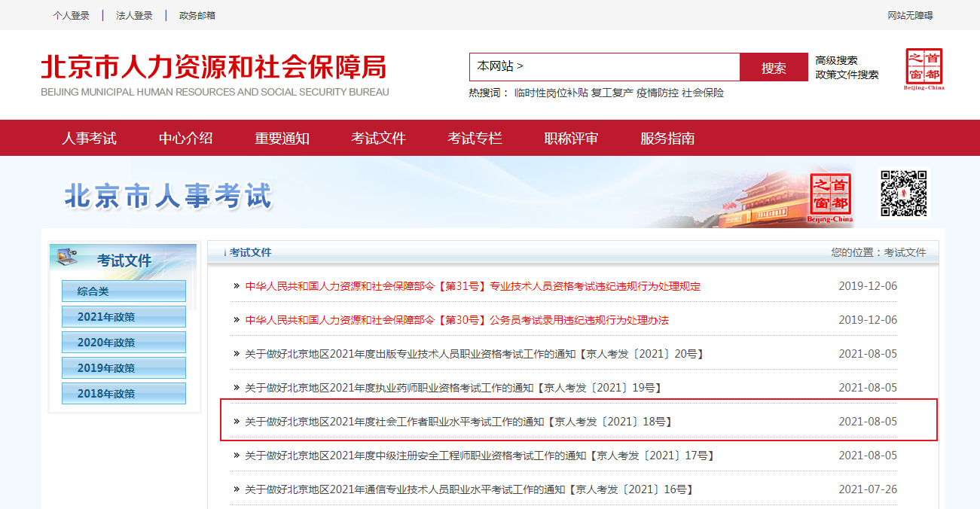Click the 考试文件 breadcrumb location text

905,252
